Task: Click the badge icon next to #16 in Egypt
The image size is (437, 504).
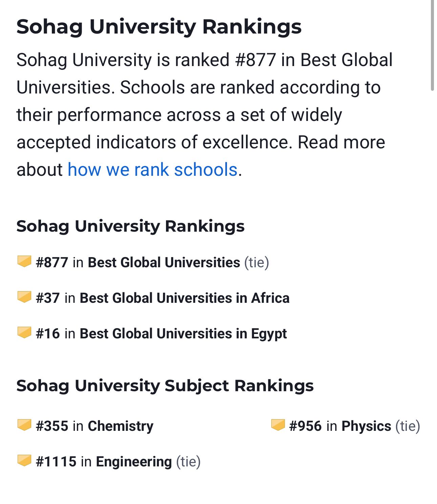Action: point(24,333)
